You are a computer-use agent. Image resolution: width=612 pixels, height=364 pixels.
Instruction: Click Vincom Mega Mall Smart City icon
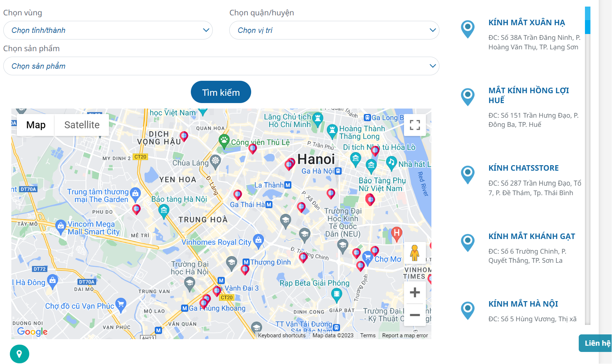(61, 227)
